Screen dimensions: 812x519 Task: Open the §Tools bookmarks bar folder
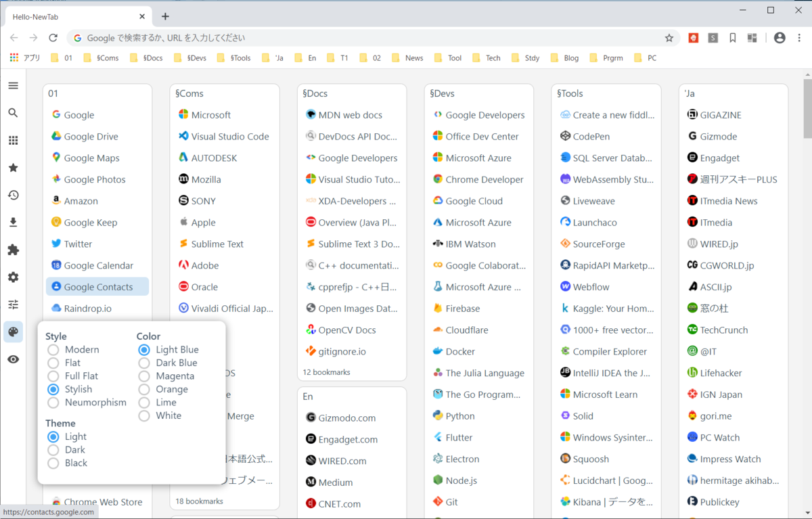[234, 58]
